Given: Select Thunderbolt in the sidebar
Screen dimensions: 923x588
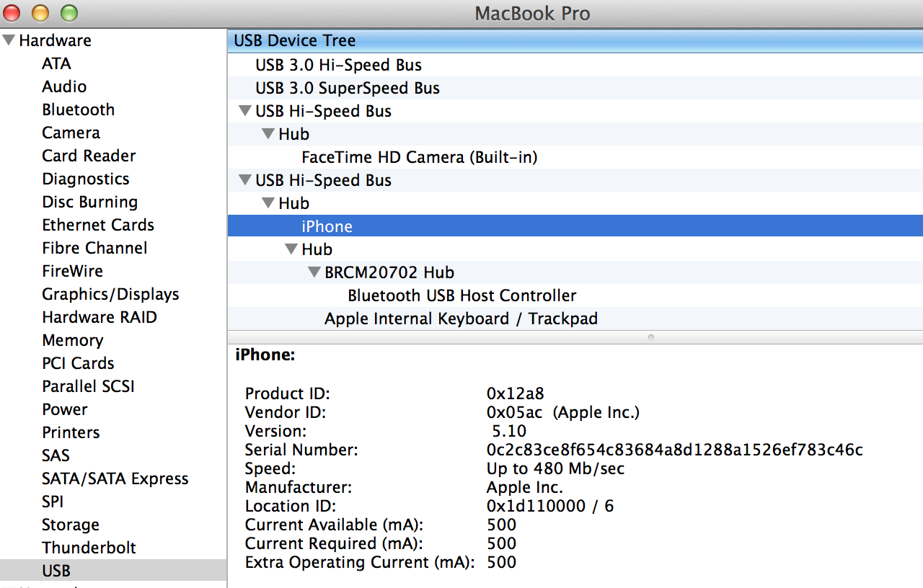Looking at the screenshot, I should point(89,548).
